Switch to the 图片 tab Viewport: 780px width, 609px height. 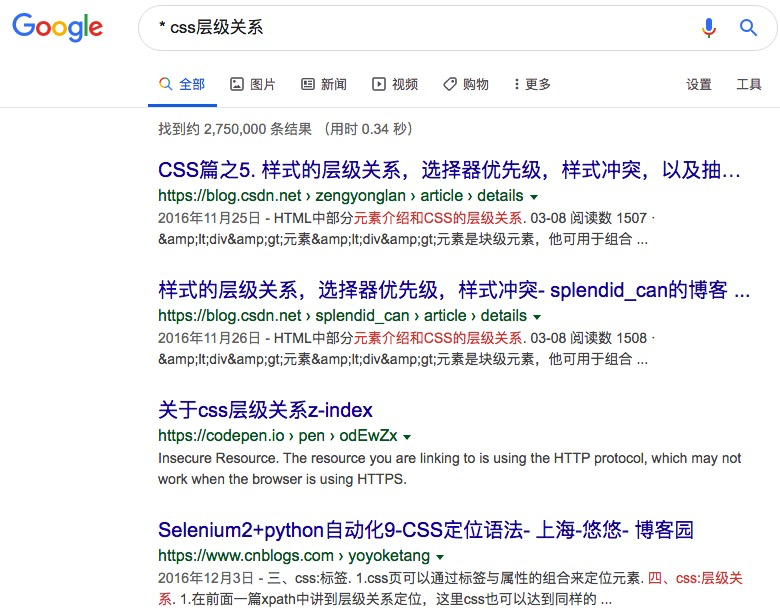(253, 84)
